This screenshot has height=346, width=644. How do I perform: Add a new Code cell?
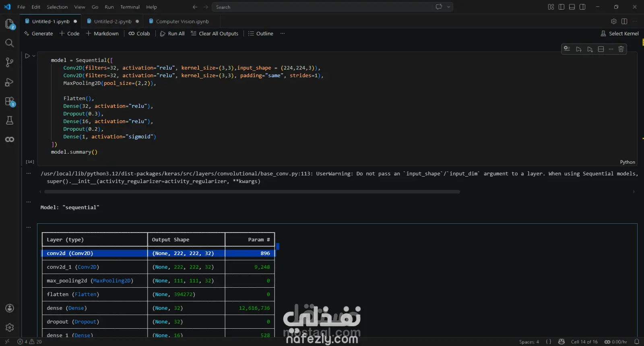(69, 33)
